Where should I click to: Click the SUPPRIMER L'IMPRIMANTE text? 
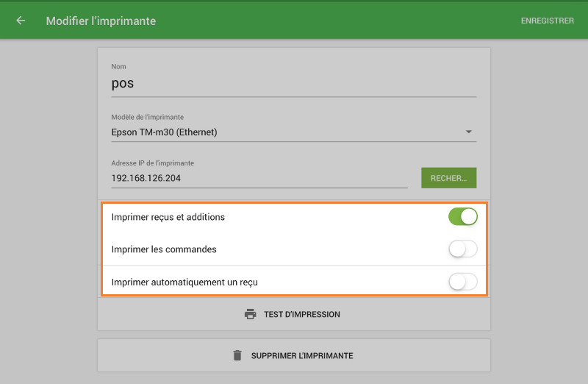[x=302, y=355]
